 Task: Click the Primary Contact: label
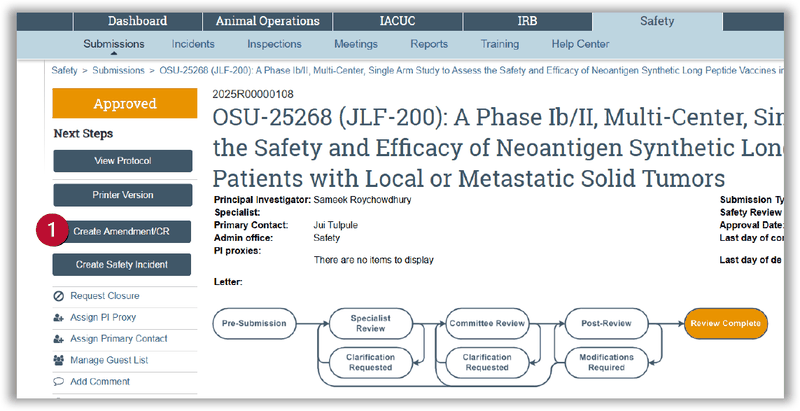[251, 225]
